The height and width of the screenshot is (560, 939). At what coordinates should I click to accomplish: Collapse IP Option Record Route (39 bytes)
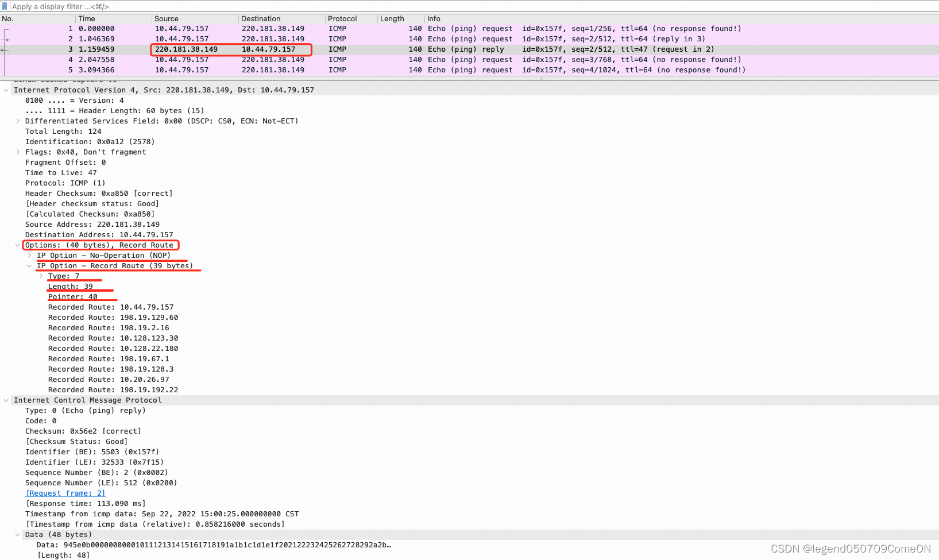(x=29, y=265)
